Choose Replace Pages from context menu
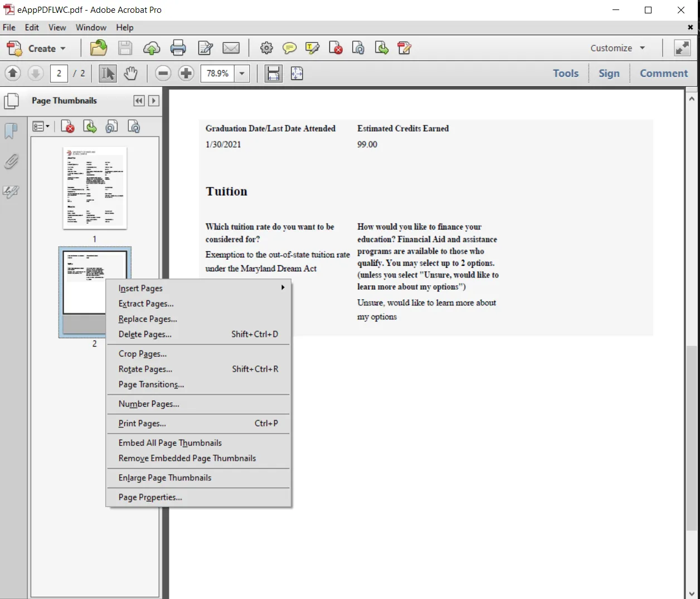Image resolution: width=700 pixels, height=599 pixels. 198,319
